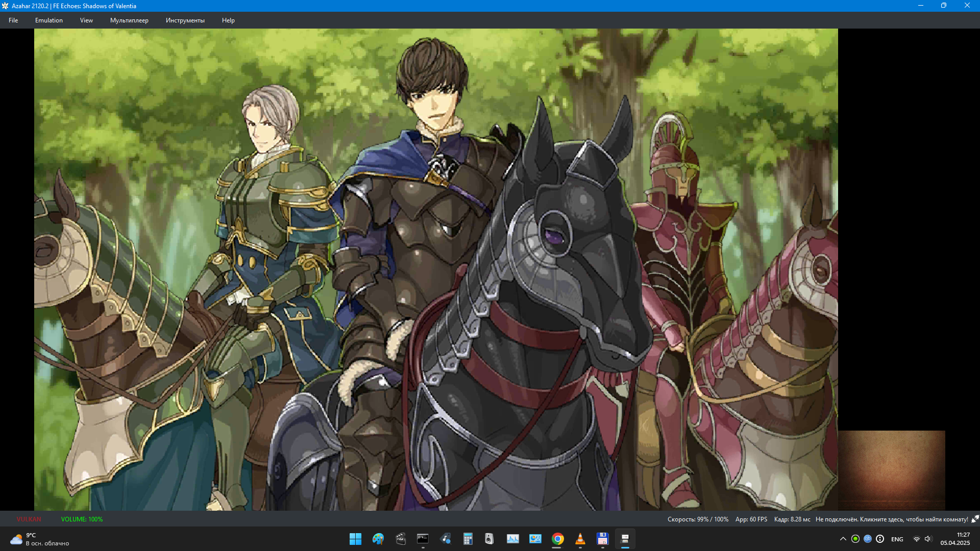Click the Кадр: 8.28 мс status text
Viewport: 980px width, 551px height.
(x=792, y=519)
